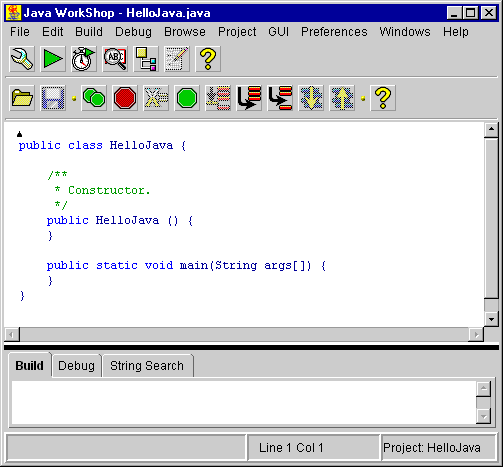The width and height of the screenshot is (503, 467).
Task: Open the Edit menu
Action: [53, 32]
